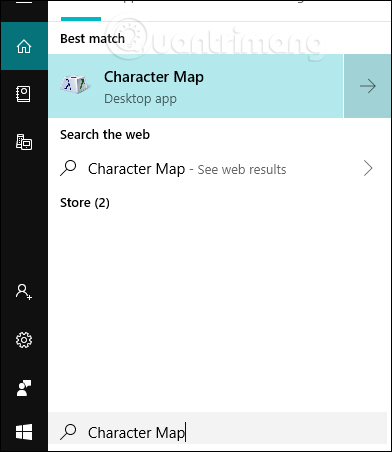Image resolution: width=392 pixels, height=452 pixels.
Task: Click chevron beside See web results
Action: [x=368, y=168]
